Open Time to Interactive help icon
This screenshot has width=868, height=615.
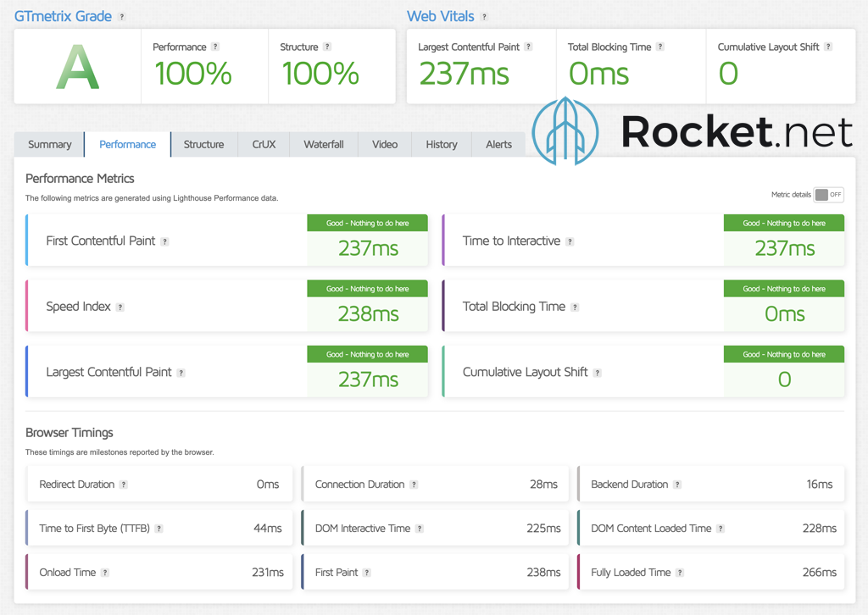[x=570, y=241]
